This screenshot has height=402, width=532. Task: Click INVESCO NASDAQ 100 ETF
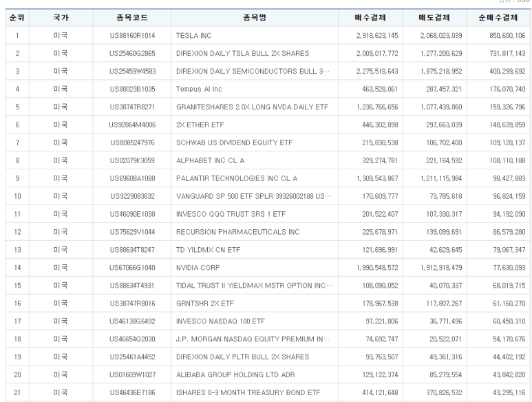click(220, 321)
